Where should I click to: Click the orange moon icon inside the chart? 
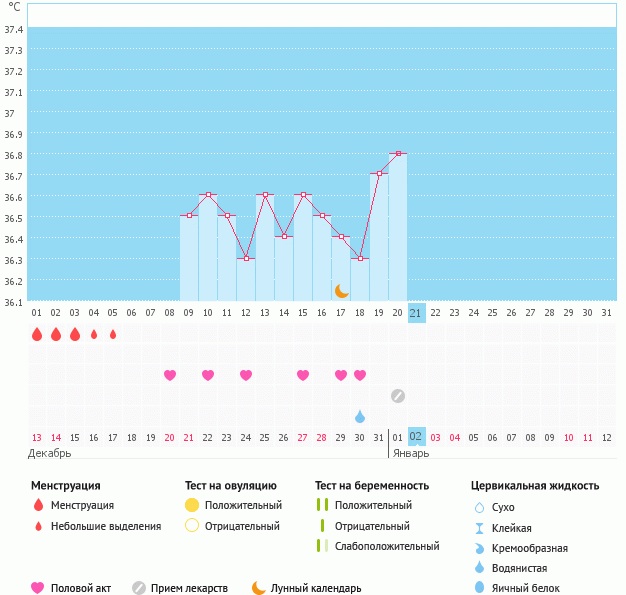pyautogui.click(x=342, y=291)
